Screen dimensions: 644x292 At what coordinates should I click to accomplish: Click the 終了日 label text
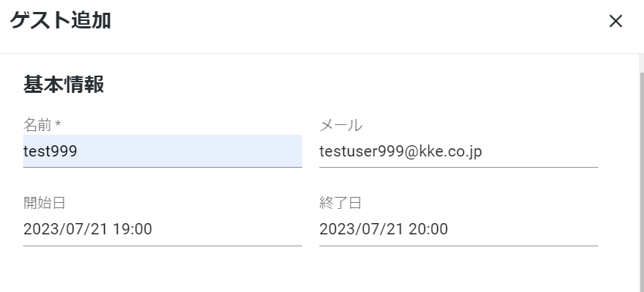(340, 203)
